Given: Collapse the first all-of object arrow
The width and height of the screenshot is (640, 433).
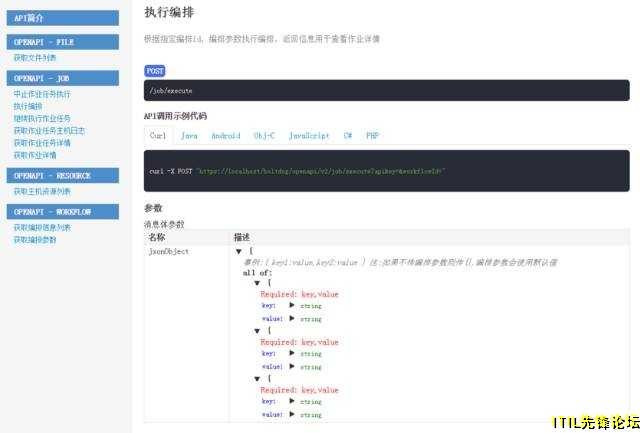Looking at the screenshot, I should point(257,283).
